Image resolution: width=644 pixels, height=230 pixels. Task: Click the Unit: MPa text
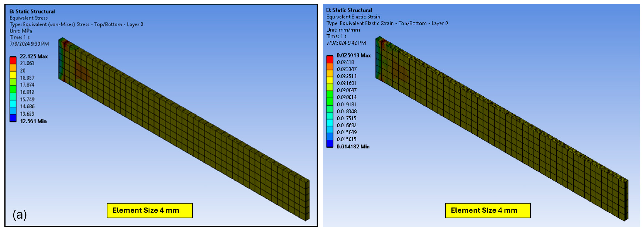pos(21,31)
